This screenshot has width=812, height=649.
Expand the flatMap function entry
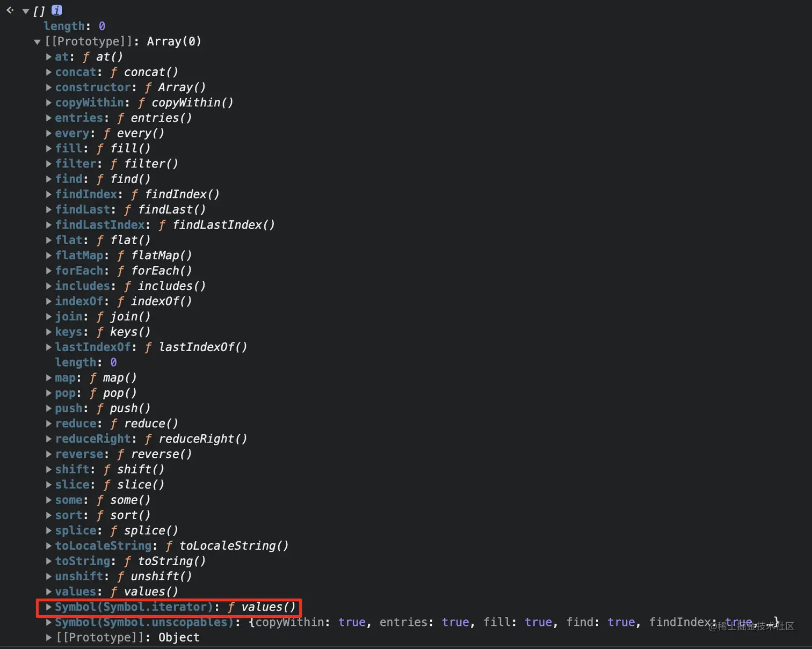49,256
